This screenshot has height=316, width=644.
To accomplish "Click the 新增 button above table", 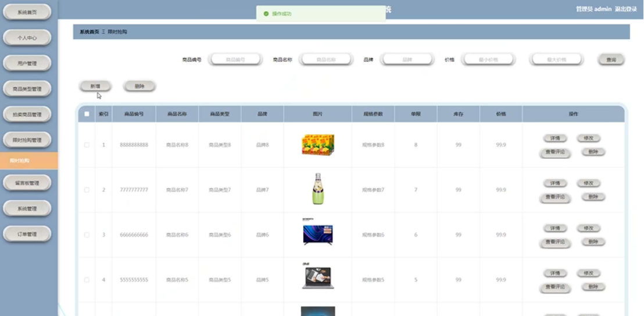I will (95, 86).
